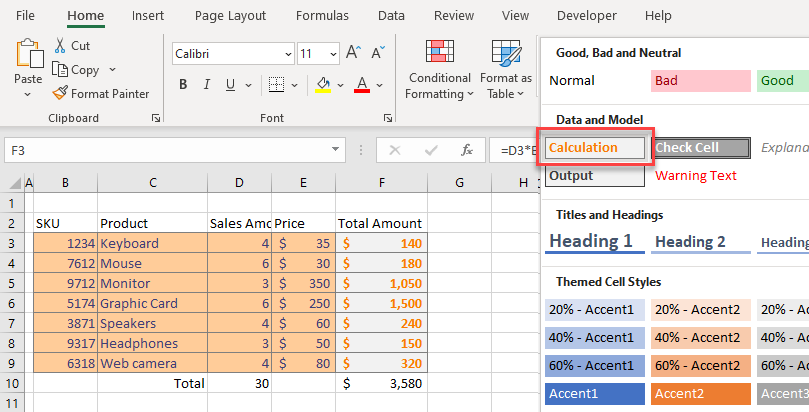Select the cell containing Graphic Card

(x=152, y=303)
